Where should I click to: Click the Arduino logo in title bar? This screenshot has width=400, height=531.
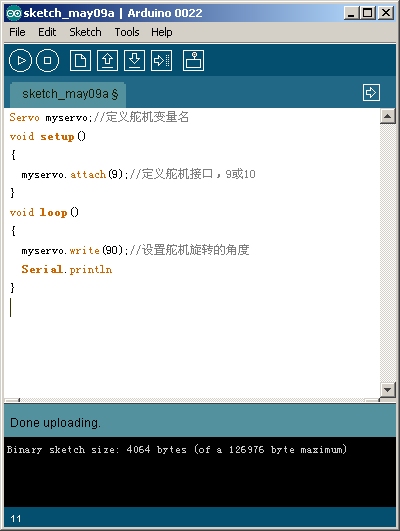14,13
